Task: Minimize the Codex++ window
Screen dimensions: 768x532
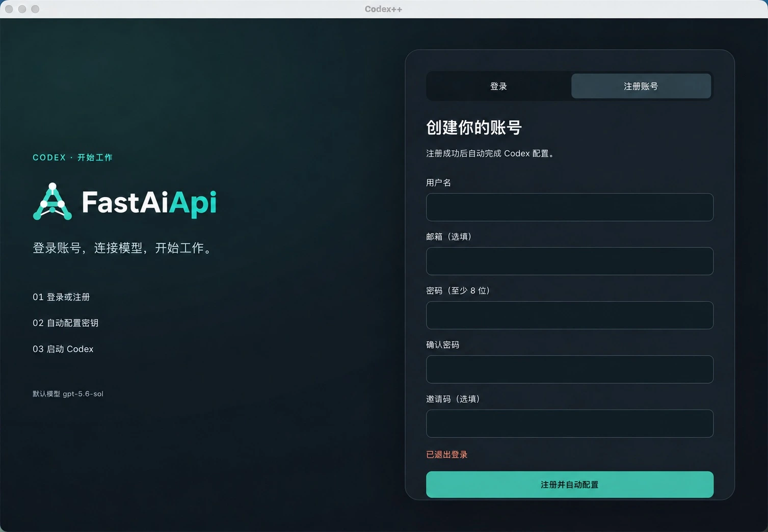Action: [22, 9]
